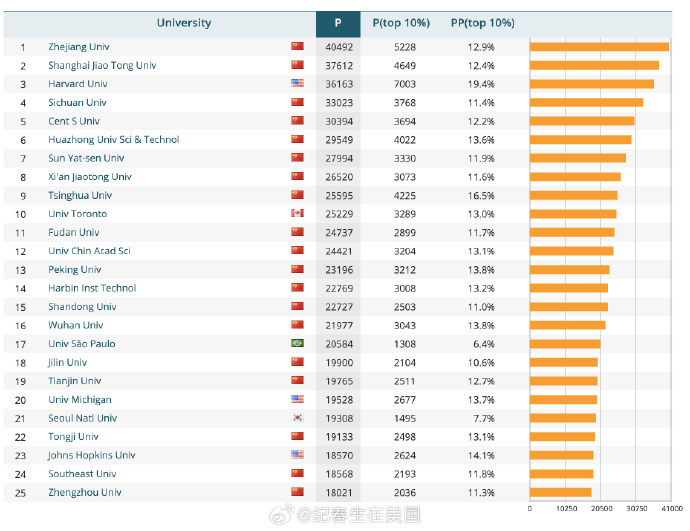Viewport: 690px width, 531px height.
Task: Click the orange bar for Sichuan Univ
Action: pos(585,102)
